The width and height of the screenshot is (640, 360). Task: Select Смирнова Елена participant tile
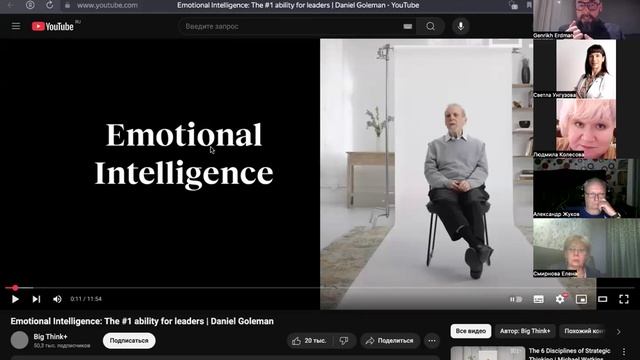coord(587,248)
